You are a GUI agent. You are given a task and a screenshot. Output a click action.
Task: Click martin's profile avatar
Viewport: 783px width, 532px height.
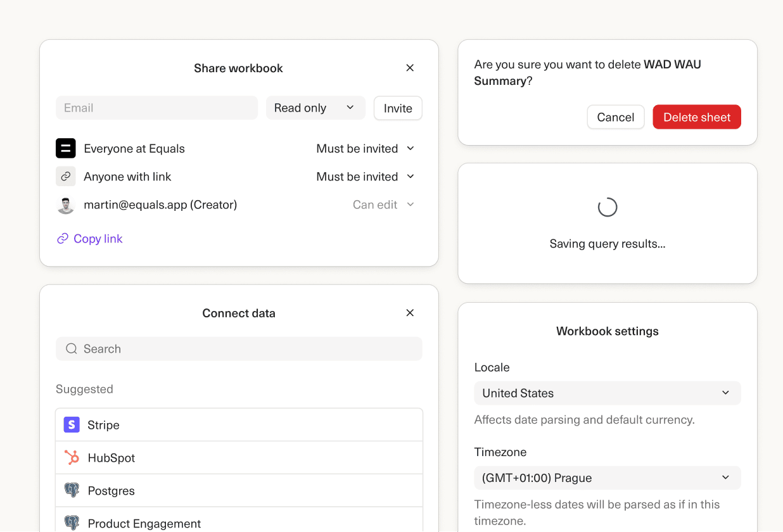tap(66, 205)
